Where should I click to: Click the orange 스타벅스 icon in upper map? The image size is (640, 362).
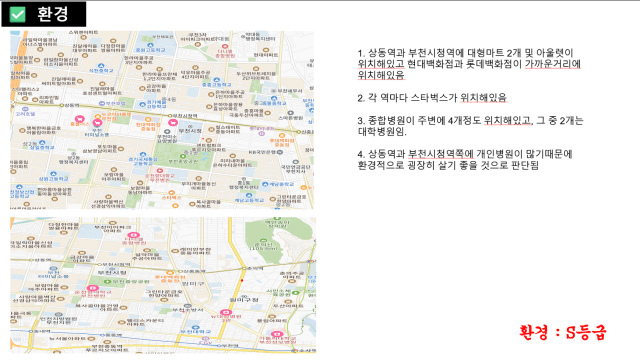point(171,193)
